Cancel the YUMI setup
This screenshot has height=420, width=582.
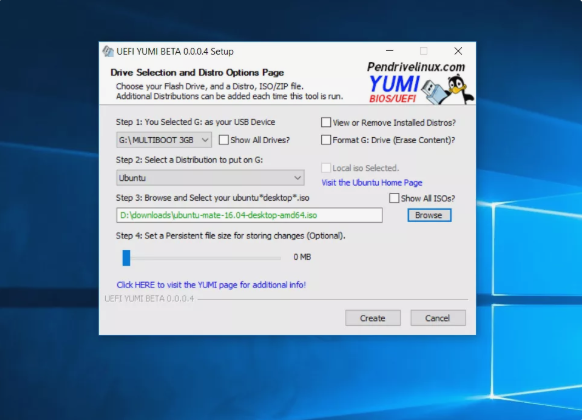(x=438, y=318)
